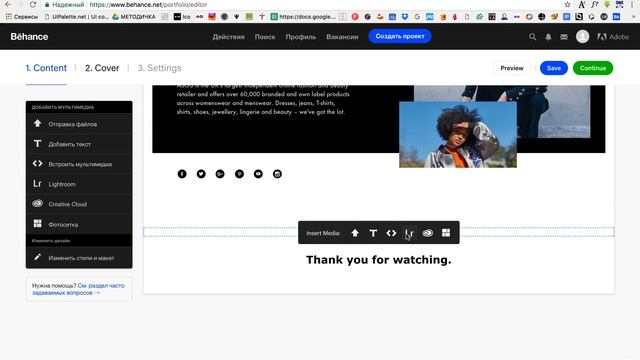Select the 'Thank you for watching.' text
Image resolution: width=640 pixels, height=360 pixels.
(x=379, y=260)
